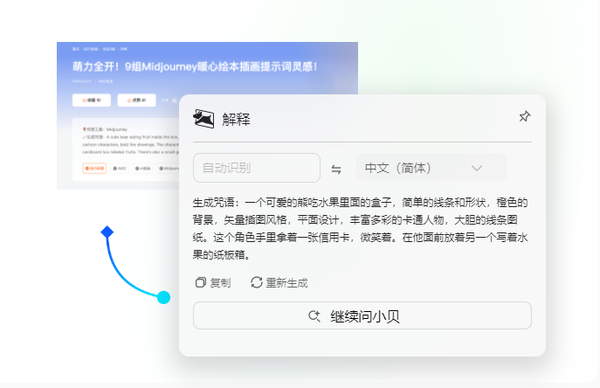The width and height of the screenshot is (600, 388).
Task: Click the AIGC tag in background article
Action: (x=120, y=168)
